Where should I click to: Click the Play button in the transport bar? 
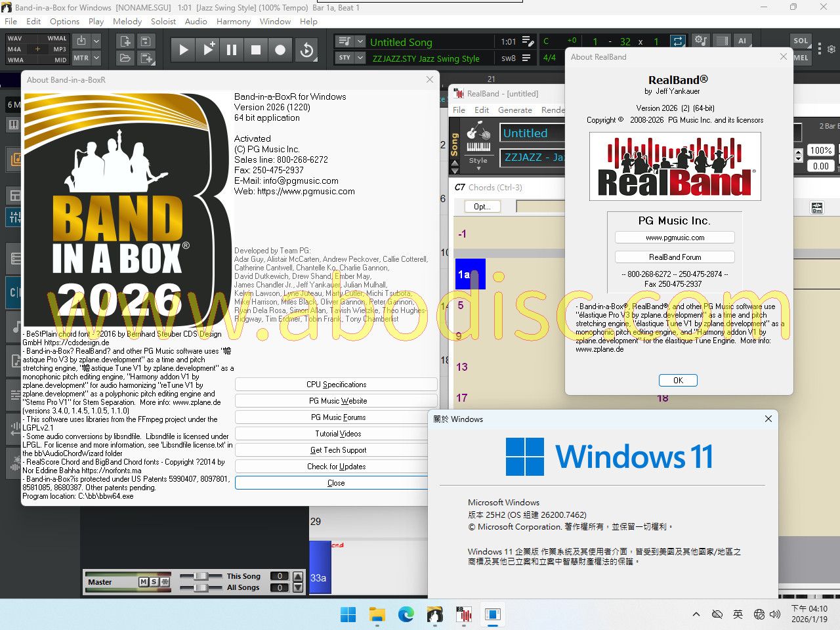pyautogui.click(x=184, y=50)
